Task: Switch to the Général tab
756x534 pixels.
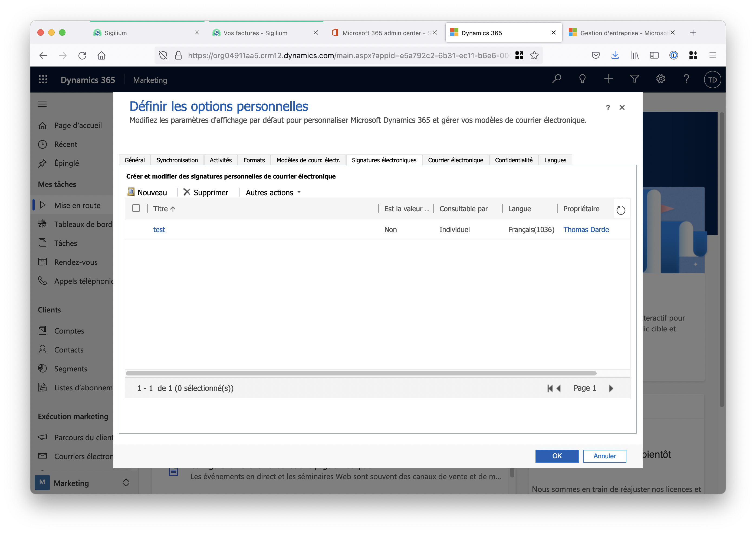Action: (x=135, y=160)
